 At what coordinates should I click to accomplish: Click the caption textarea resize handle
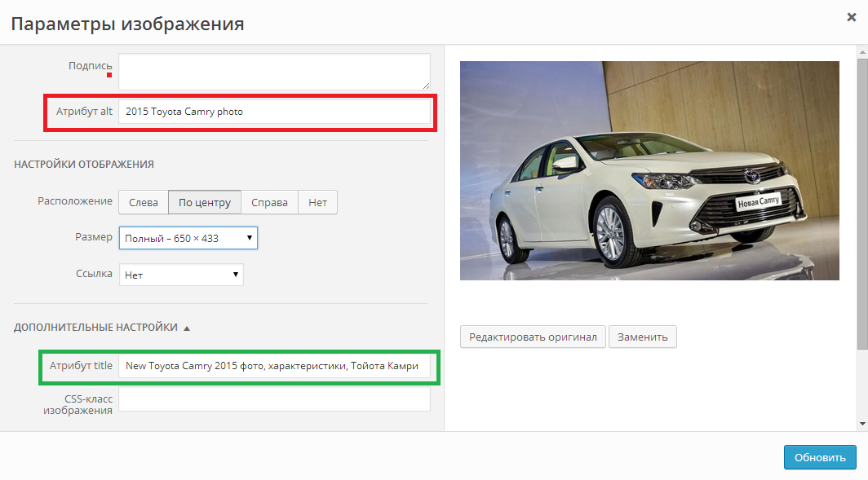pos(426,86)
